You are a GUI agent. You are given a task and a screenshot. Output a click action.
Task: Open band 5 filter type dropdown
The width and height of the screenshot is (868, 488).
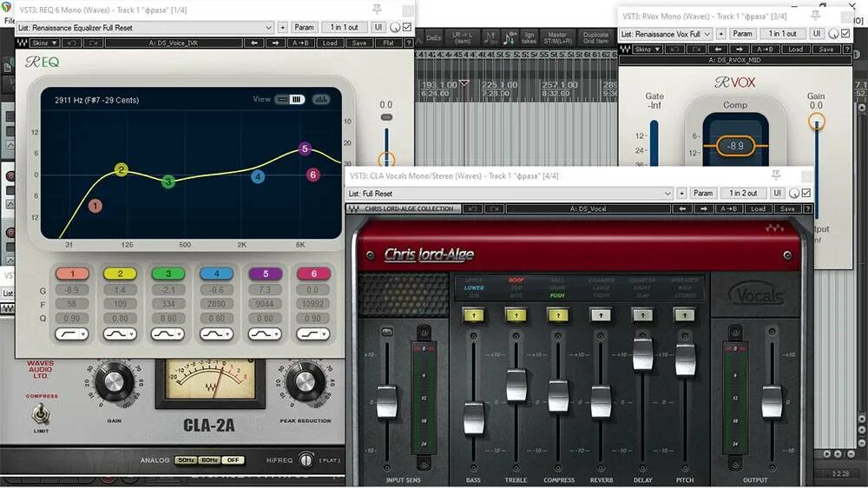coord(265,334)
